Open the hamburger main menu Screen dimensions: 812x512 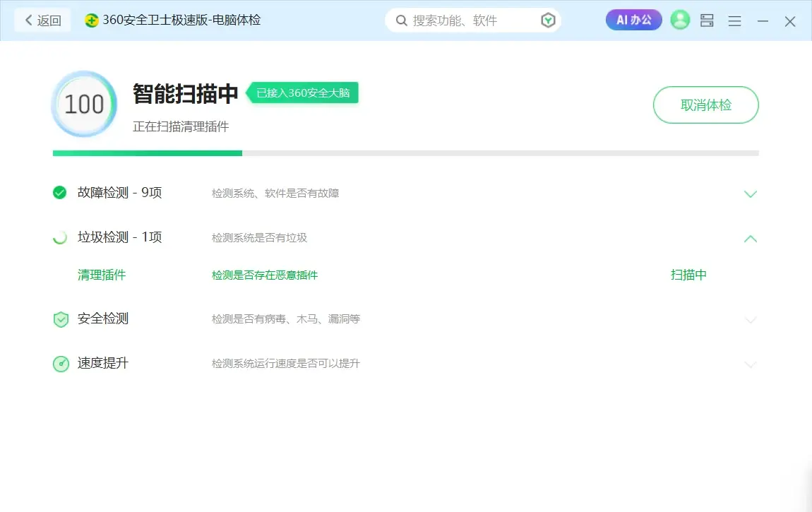pos(734,21)
